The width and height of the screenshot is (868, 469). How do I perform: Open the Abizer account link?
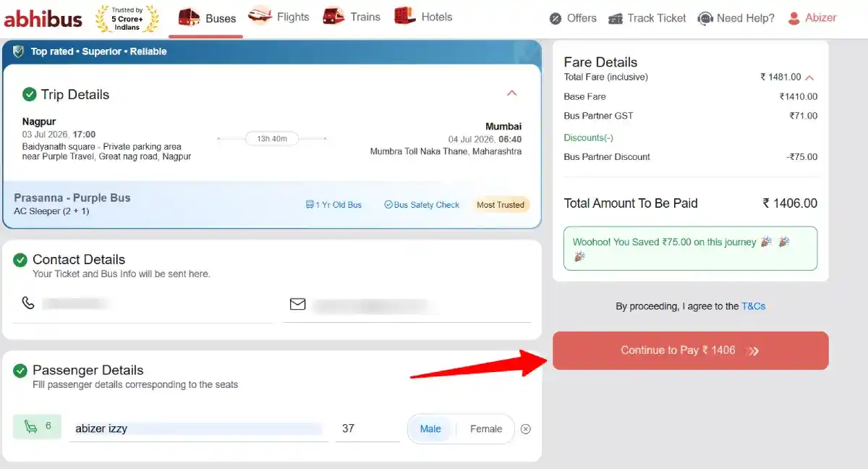click(x=812, y=19)
